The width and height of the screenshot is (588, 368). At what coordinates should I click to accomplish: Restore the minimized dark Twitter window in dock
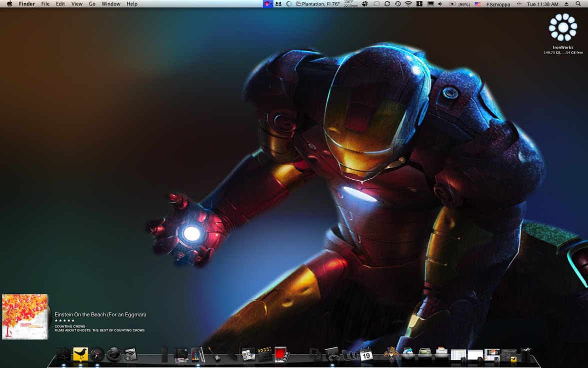(509, 355)
